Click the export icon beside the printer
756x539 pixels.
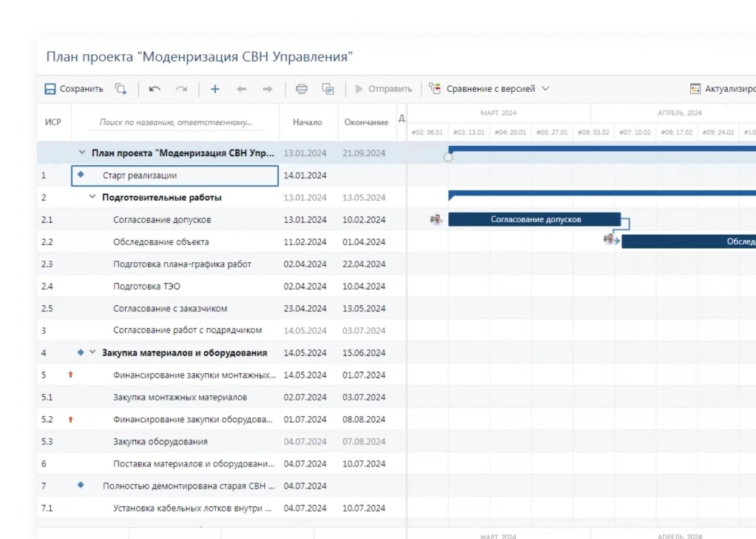coord(328,89)
